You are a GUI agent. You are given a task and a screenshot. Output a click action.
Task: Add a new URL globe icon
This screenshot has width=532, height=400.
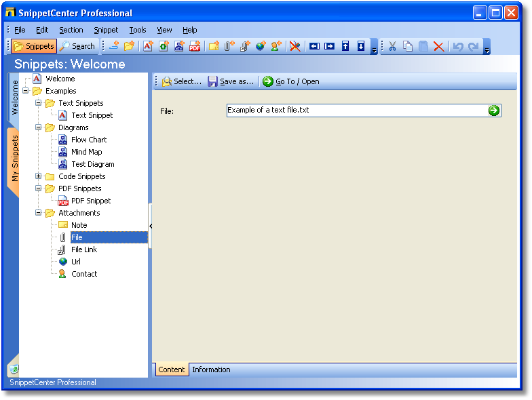[261, 46]
